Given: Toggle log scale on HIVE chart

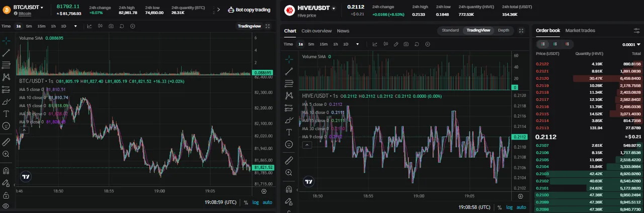Looking at the screenshot, I should pos(510,207).
